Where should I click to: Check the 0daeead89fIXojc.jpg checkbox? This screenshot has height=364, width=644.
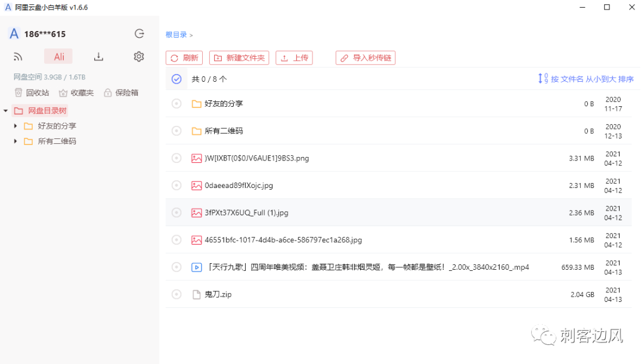tap(177, 186)
